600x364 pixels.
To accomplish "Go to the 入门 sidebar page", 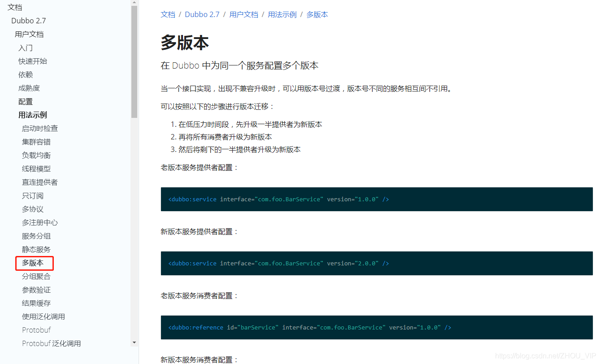I will 26,48.
